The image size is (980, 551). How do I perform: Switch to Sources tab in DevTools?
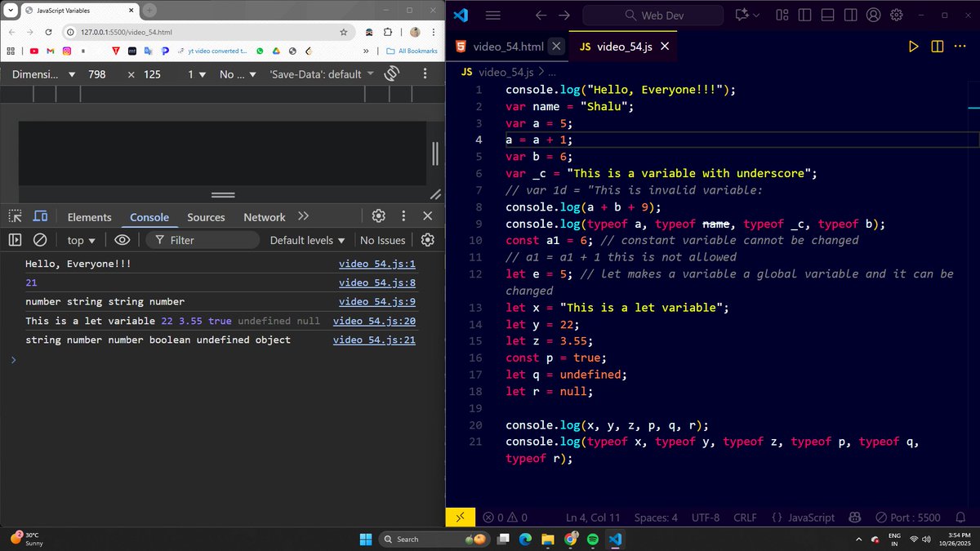(206, 217)
